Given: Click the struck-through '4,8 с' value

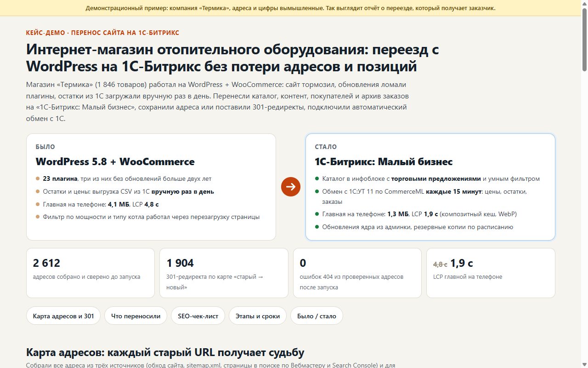Looking at the screenshot, I should pyautogui.click(x=440, y=264).
